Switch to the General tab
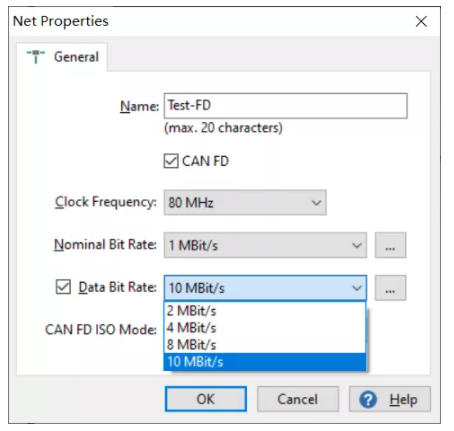 click(x=62, y=57)
